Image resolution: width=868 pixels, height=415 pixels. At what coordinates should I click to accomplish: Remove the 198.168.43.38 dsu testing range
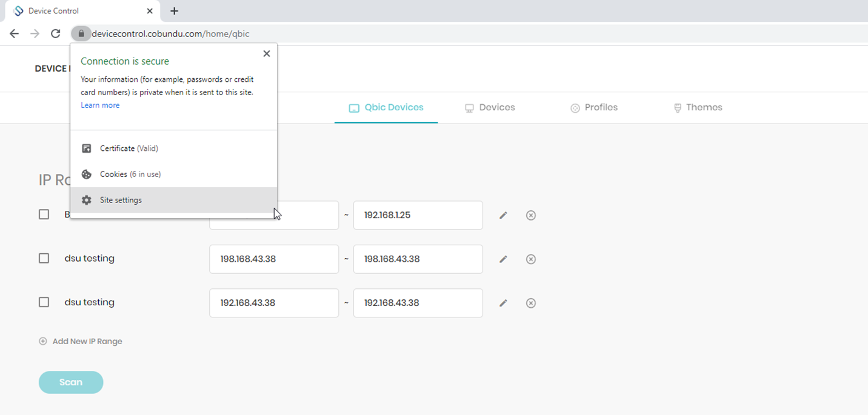click(531, 259)
